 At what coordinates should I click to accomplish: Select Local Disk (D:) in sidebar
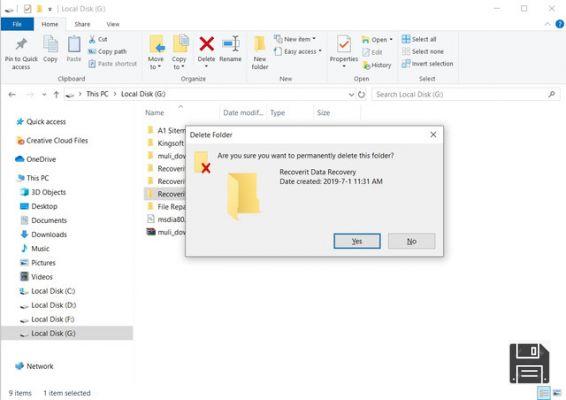(48, 305)
